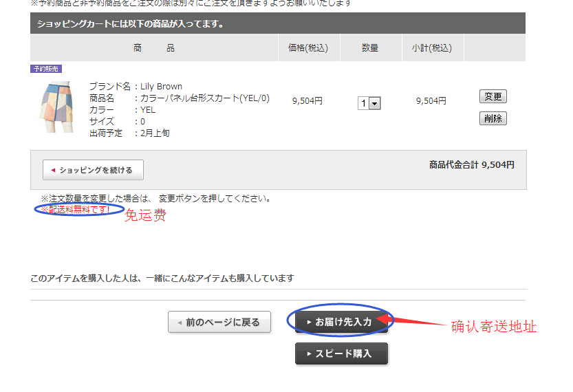
Task: Open the quantity dropdown showing 1
Action: coord(369,103)
